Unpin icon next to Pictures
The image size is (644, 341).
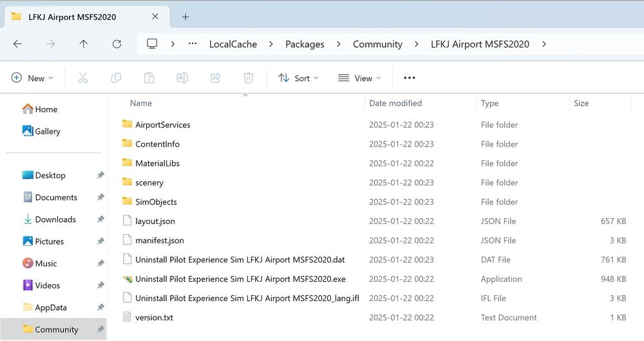[x=100, y=241]
